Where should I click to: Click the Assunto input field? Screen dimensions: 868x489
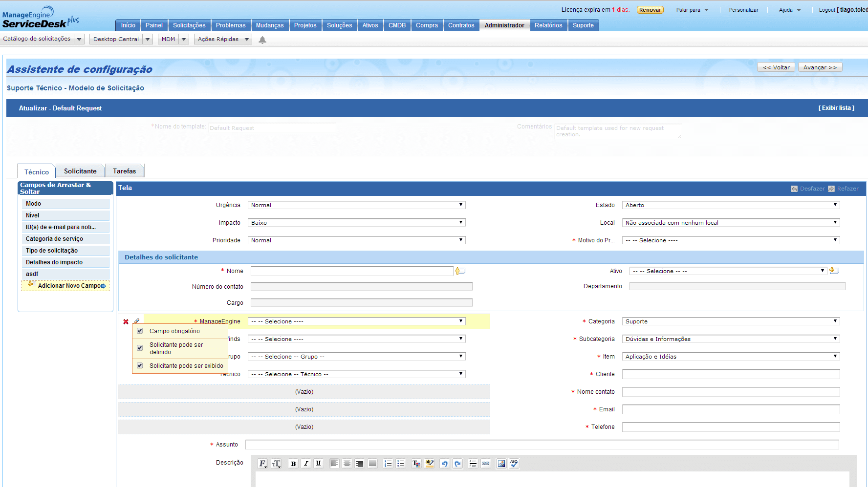tap(542, 445)
